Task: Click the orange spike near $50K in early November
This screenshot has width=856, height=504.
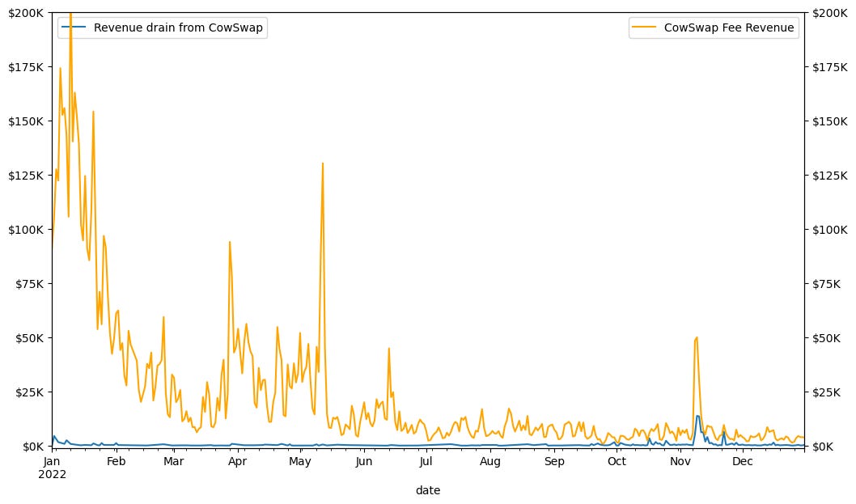Action: pyautogui.click(x=697, y=337)
